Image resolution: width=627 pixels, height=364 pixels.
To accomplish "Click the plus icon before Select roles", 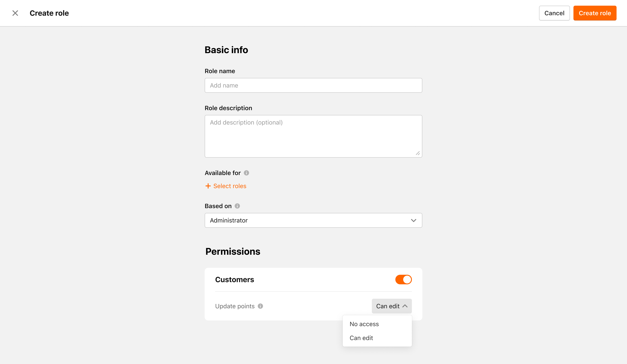I will click(208, 186).
